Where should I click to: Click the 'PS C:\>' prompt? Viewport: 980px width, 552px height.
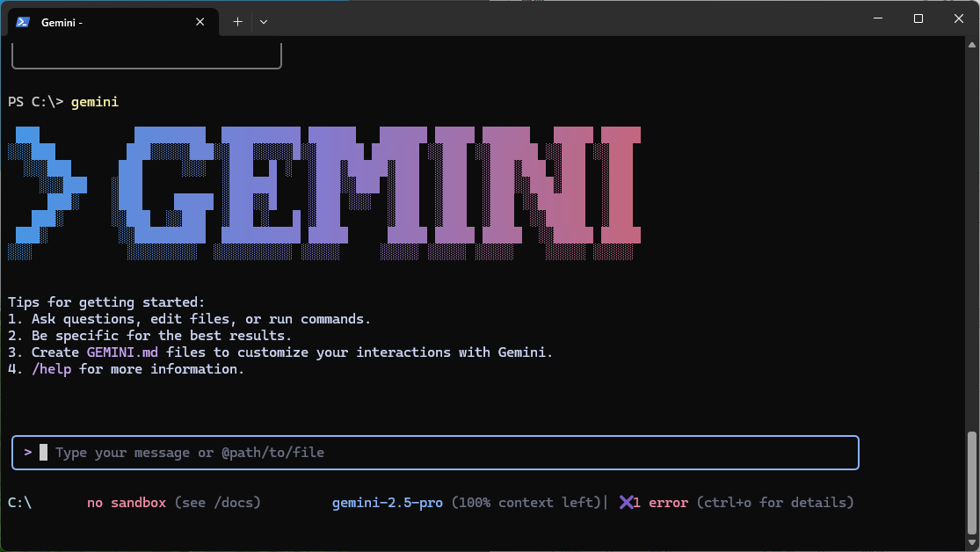(x=36, y=102)
